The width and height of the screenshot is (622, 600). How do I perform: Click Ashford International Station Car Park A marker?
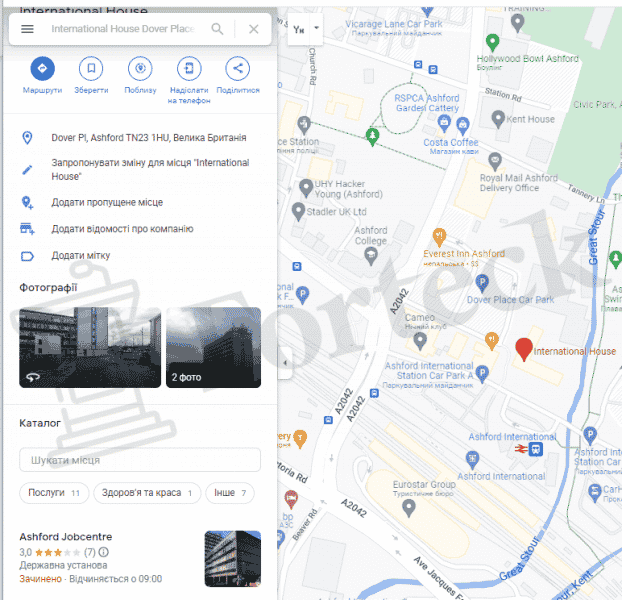coord(482,374)
